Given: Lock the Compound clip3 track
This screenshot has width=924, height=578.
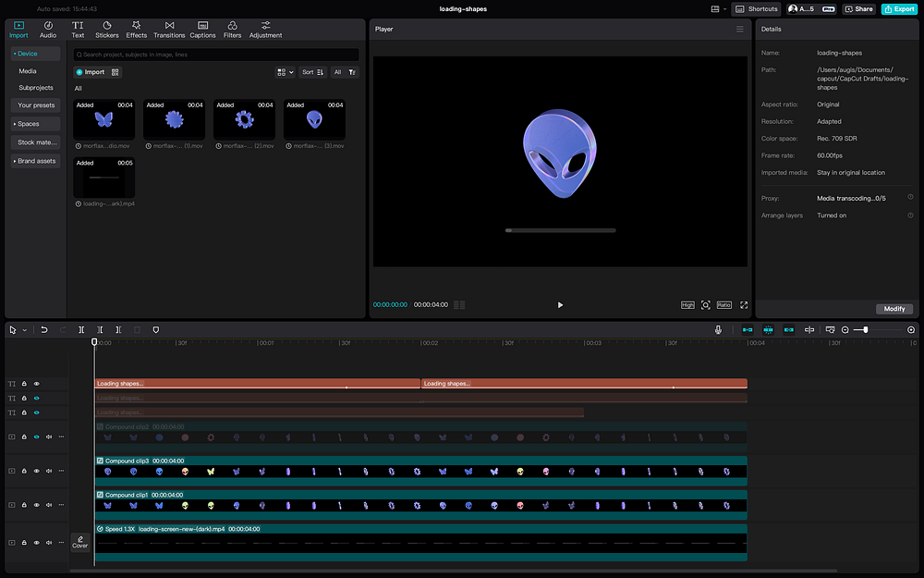Looking at the screenshot, I should tap(24, 471).
